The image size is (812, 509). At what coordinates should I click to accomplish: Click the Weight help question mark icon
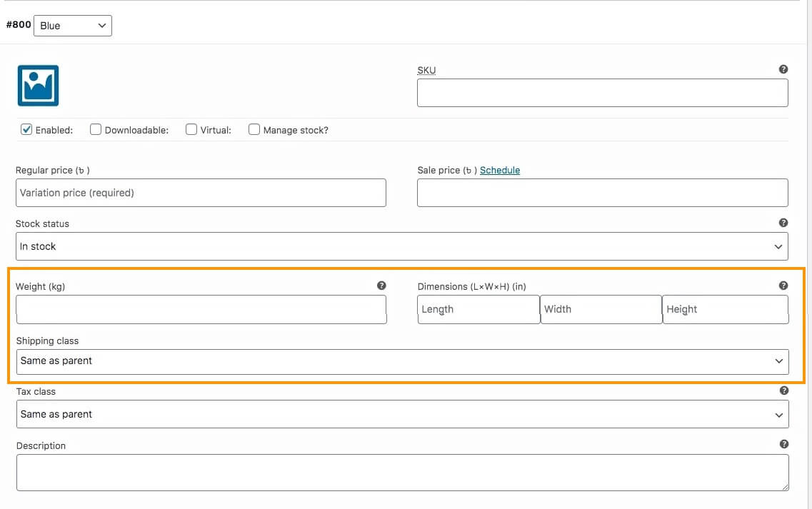pos(381,286)
